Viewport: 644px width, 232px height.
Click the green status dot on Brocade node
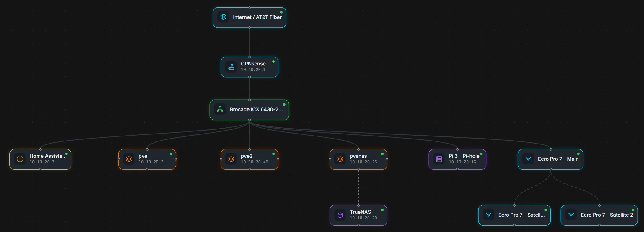point(284,105)
